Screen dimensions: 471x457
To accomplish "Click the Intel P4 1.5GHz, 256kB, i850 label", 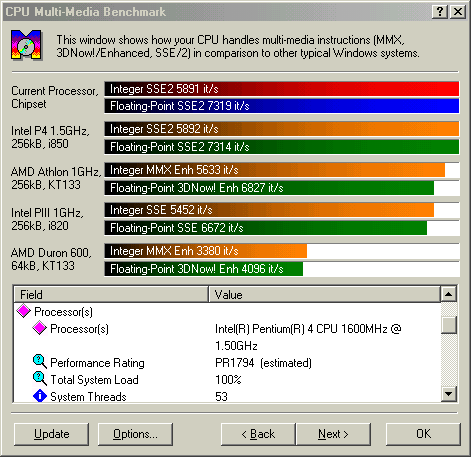I will pos(50,137).
